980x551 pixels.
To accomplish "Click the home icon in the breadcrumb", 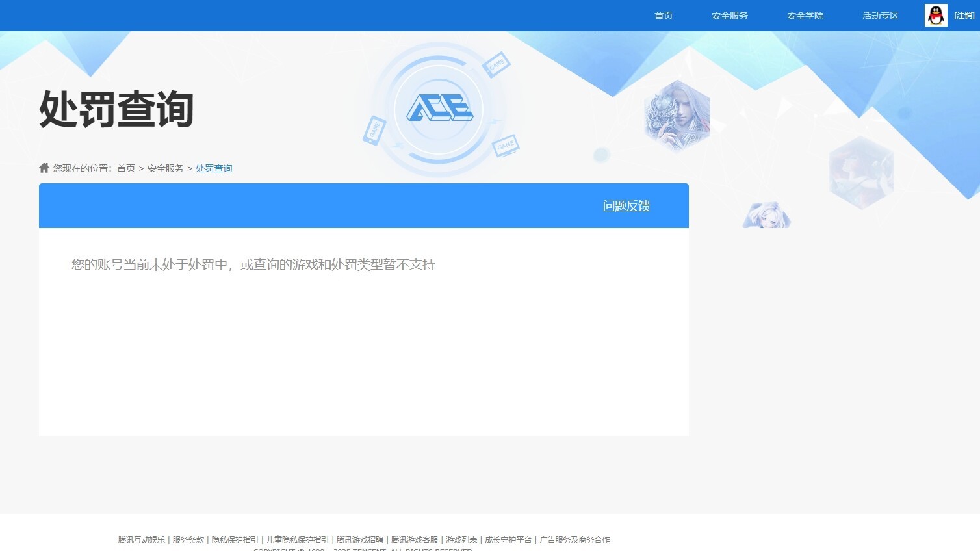I will pos(44,168).
